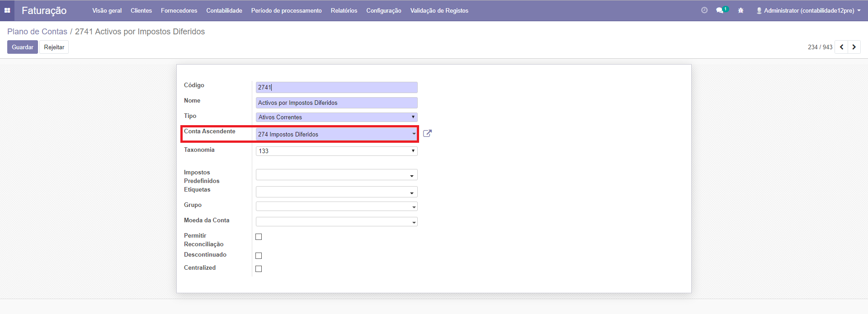Click the Nome input field
The width and height of the screenshot is (868, 314).
336,103
